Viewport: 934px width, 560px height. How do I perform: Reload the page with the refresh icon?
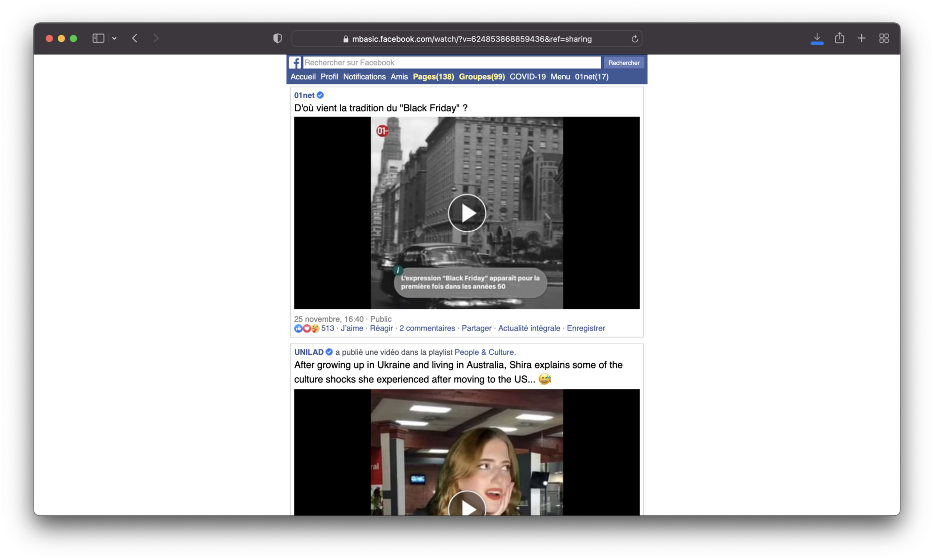pyautogui.click(x=634, y=39)
